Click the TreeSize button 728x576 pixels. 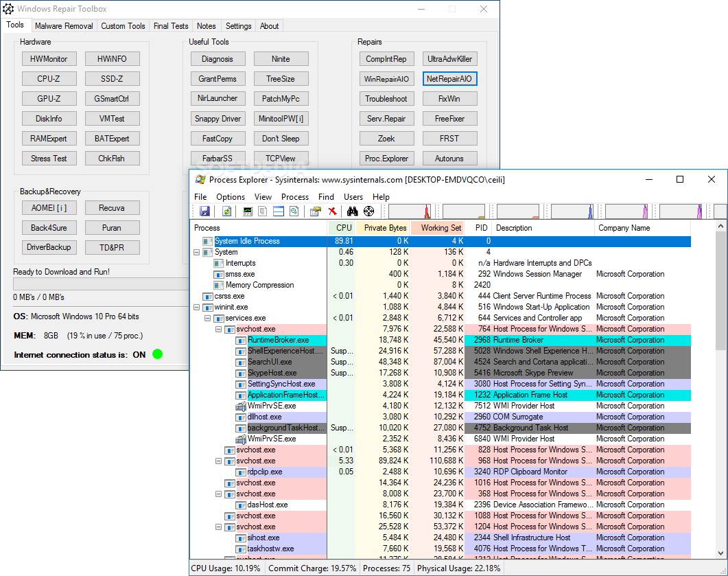pos(281,79)
